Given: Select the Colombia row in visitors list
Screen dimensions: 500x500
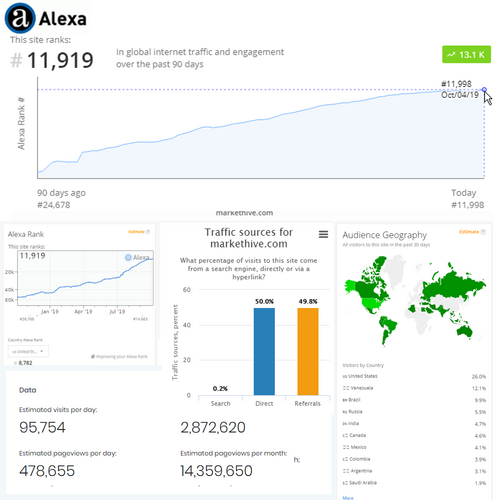Looking at the screenshot, I should pyautogui.click(x=414, y=459).
